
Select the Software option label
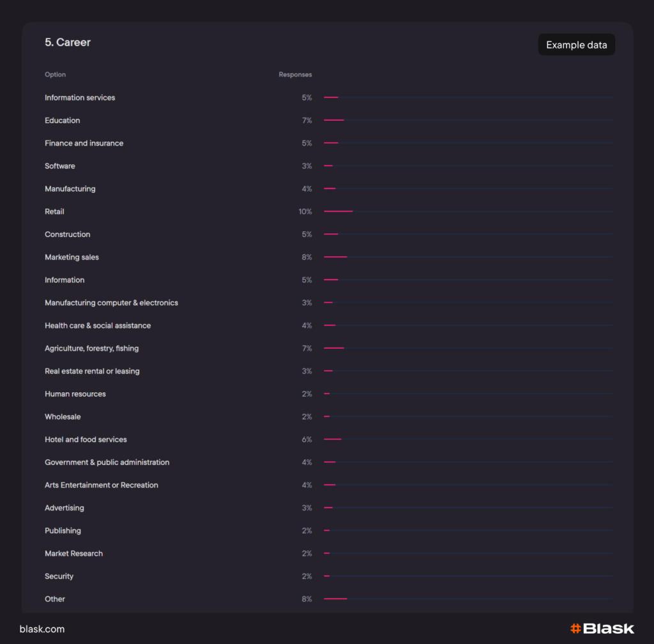point(60,166)
